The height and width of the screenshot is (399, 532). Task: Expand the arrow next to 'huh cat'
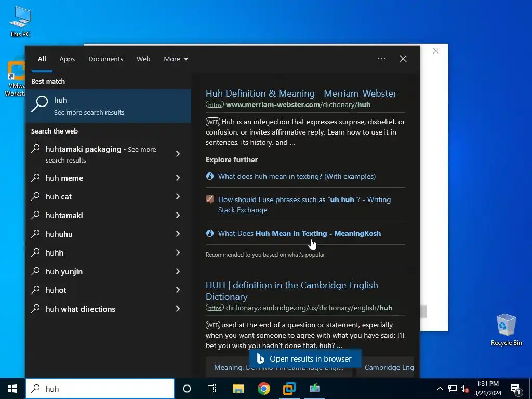click(x=178, y=196)
